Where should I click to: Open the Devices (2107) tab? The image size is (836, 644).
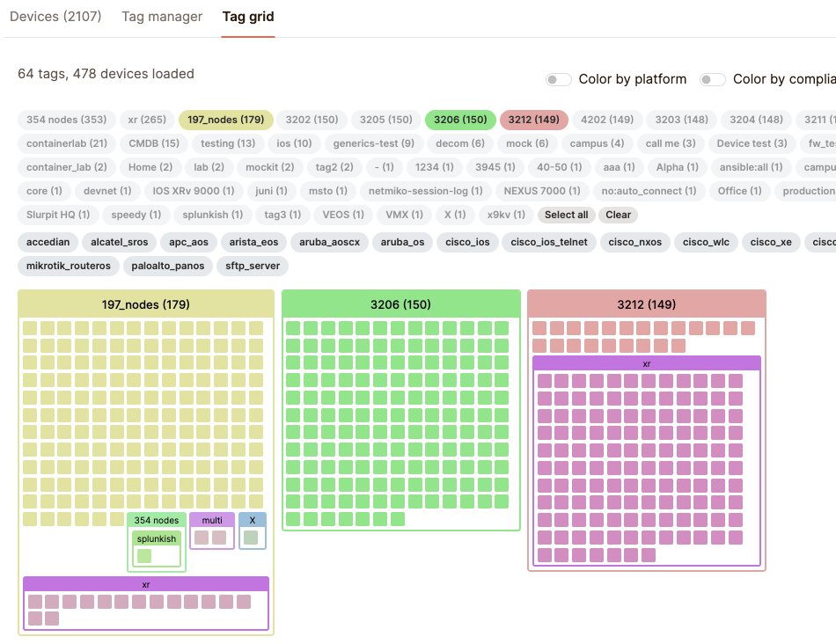(55, 17)
